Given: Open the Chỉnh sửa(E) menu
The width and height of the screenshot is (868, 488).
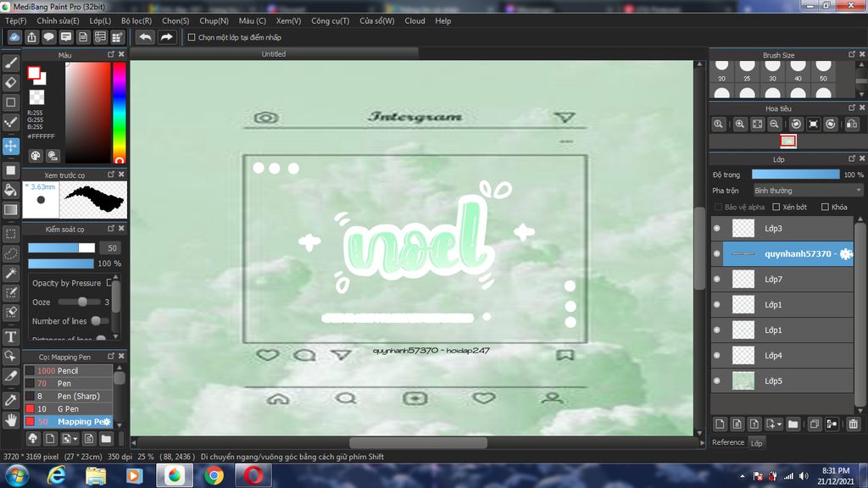Looking at the screenshot, I should coord(58,20).
